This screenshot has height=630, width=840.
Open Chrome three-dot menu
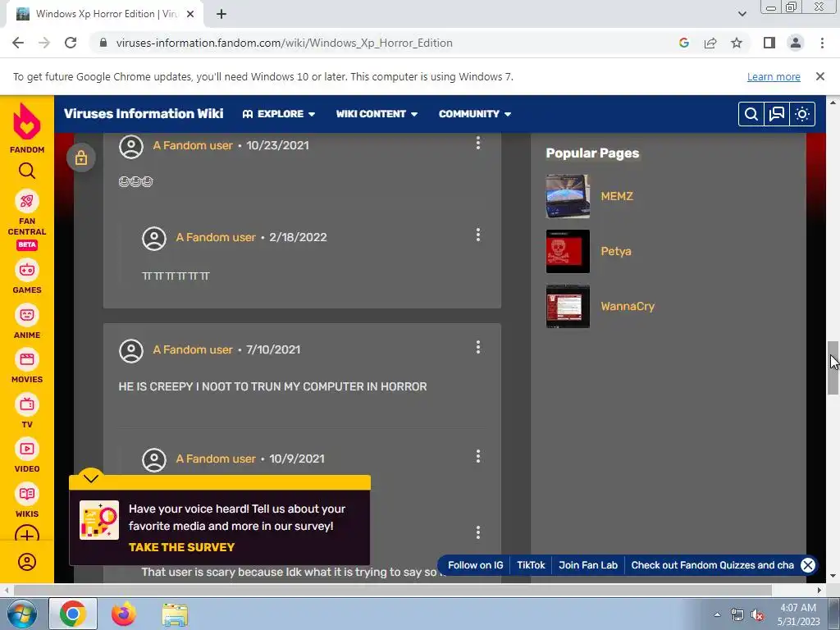[822, 43]
